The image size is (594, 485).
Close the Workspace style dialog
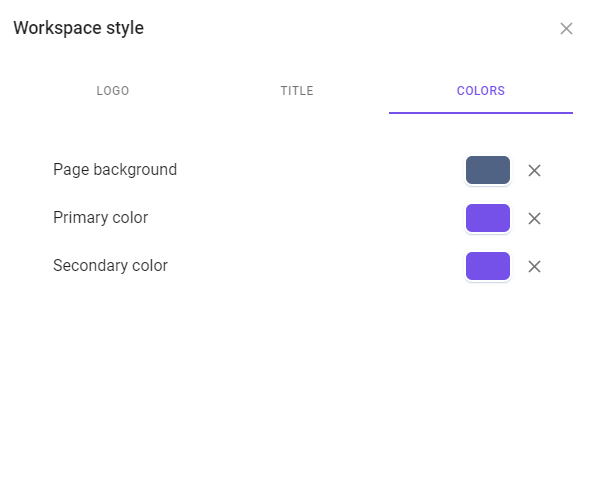[566, 28]
